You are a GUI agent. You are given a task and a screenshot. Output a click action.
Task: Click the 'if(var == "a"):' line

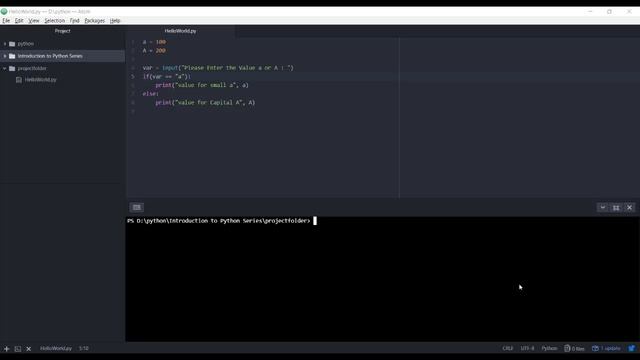pyautogui.click(x=167, y=76)
